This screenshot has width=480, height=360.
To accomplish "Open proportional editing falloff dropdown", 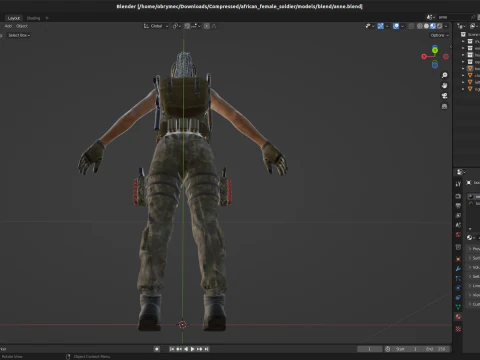I will pos(214,26).
